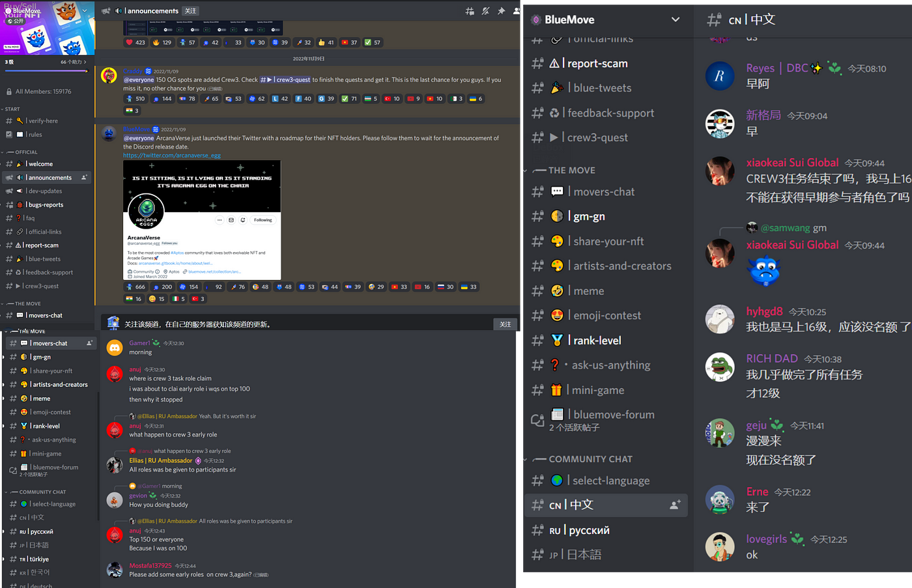Open pinned messages via the pin icon
The height and width of the screenshot is (588, 912).
pos(501,11)
